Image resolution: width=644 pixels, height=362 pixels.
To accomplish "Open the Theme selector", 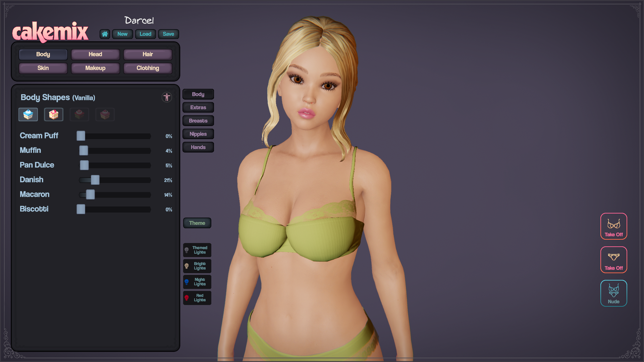I will point(197,223).
